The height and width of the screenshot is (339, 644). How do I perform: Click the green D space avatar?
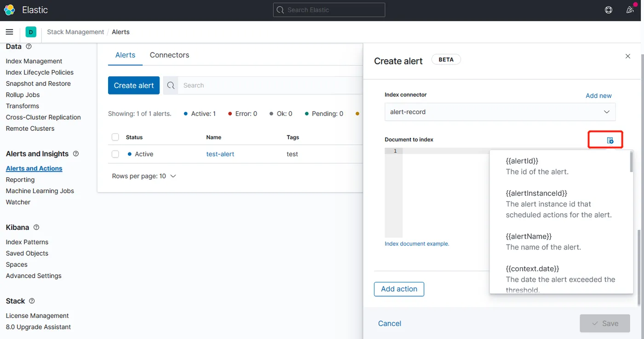click(x=31, y=32)
